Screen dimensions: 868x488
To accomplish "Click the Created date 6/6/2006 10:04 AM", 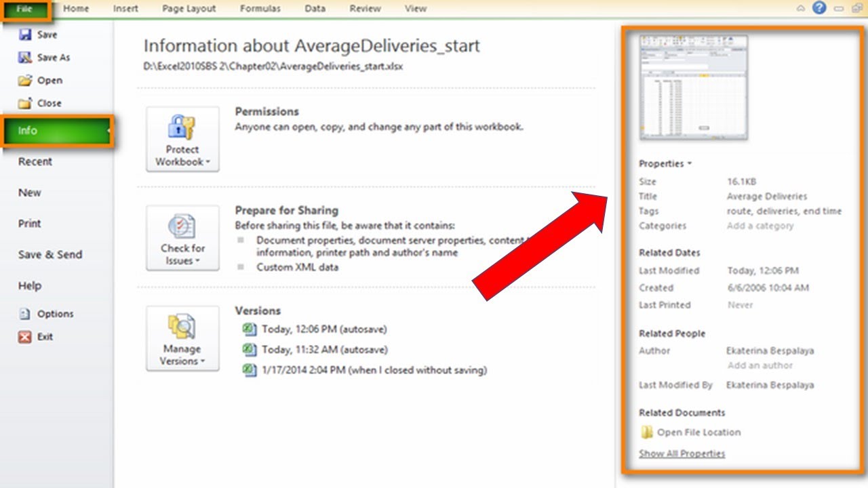I will tap(768, 288).
